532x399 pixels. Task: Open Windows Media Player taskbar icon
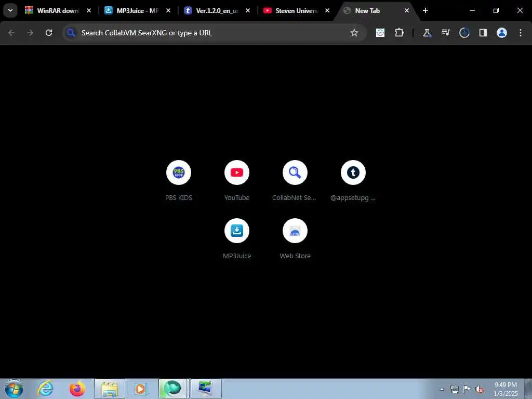140,389
